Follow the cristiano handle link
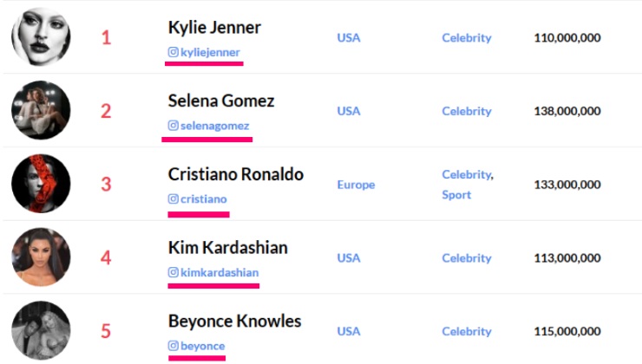Image resolution: width=642 pixels, height=364 pixels. click(x=204, y=198)
